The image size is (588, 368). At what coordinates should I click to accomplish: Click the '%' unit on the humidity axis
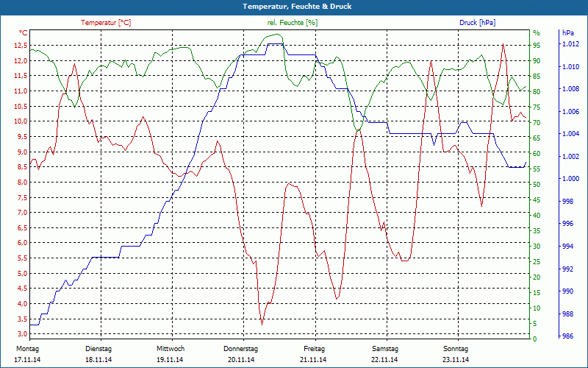pyautogui.click(x=537, y=33)
